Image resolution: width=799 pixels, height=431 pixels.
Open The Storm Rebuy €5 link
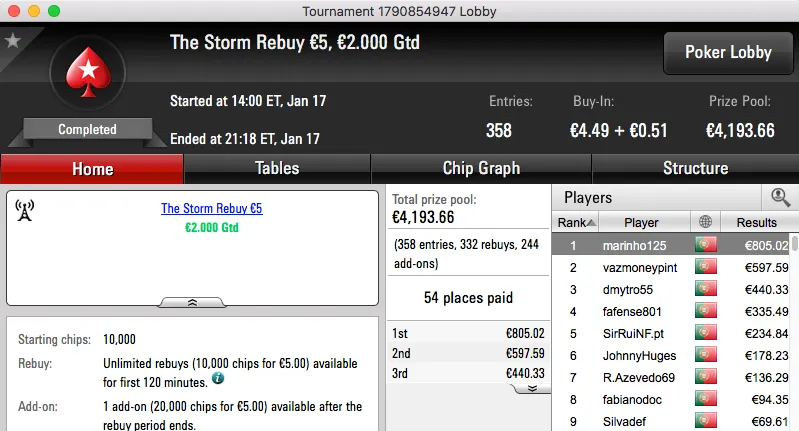click(x=211, y=209)
